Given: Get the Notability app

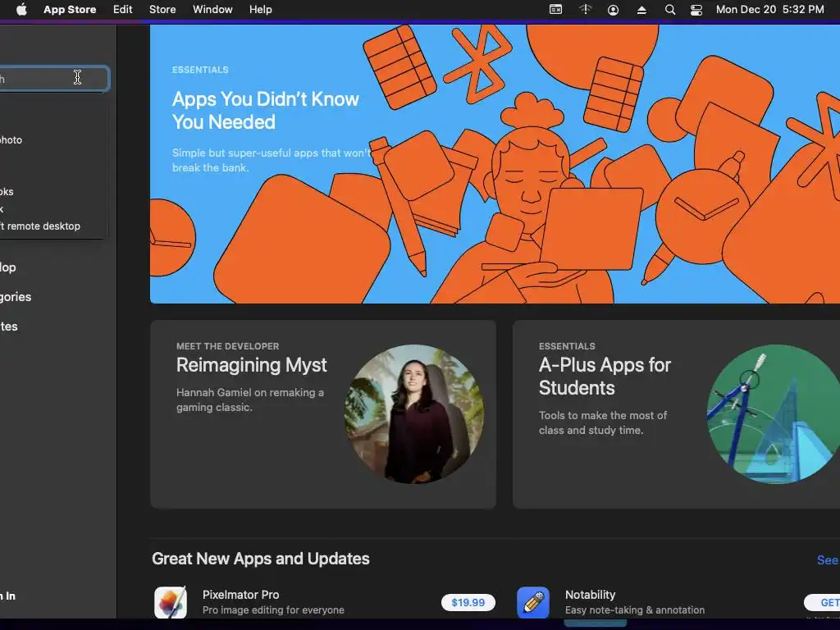Looking at the screenshot, I should [x=824, y=603].
